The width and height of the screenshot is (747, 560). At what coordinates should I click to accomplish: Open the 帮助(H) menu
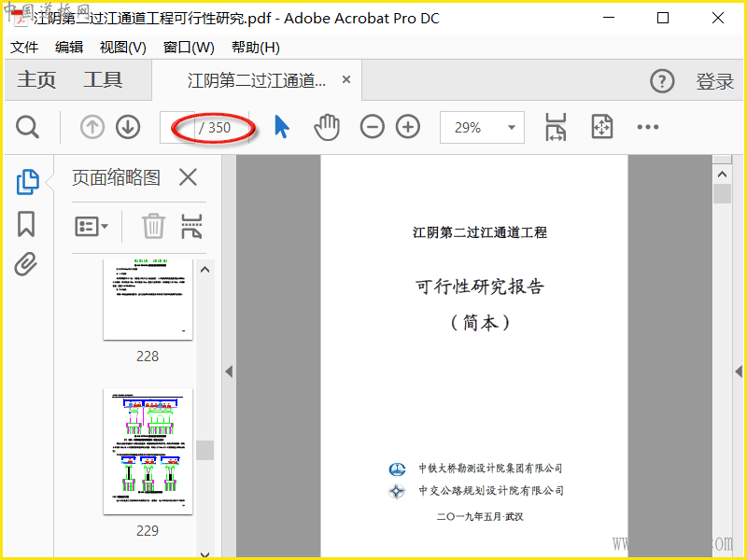pos(255,48)
